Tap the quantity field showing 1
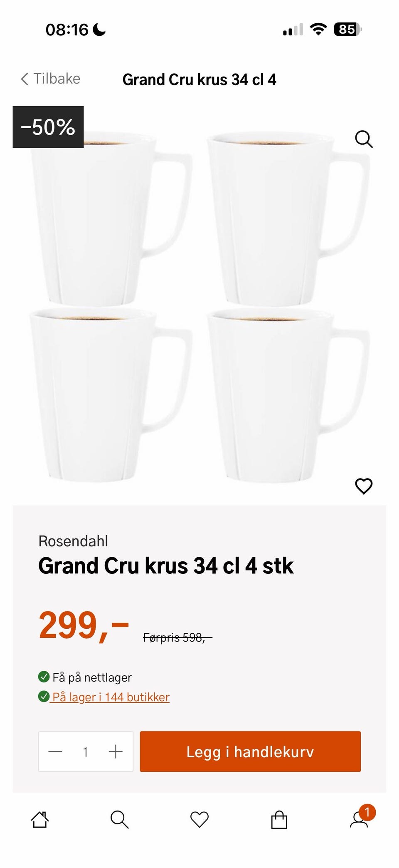The image size is (399, 868). 85,752
